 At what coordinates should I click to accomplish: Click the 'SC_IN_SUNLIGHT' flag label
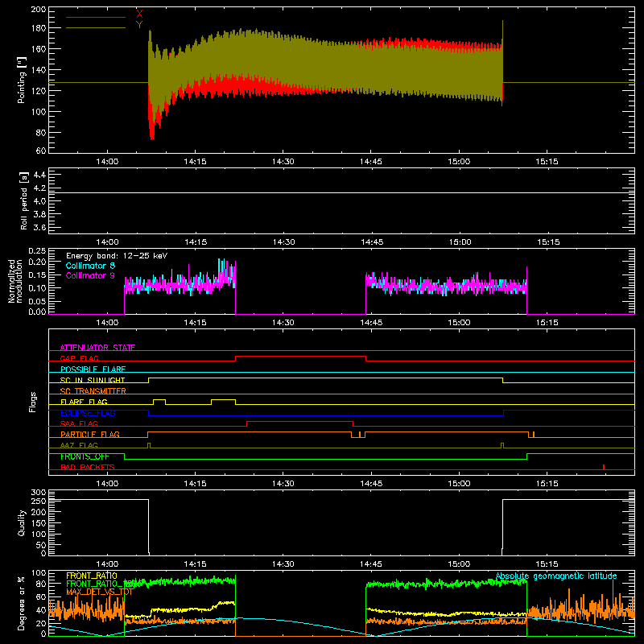93,380
